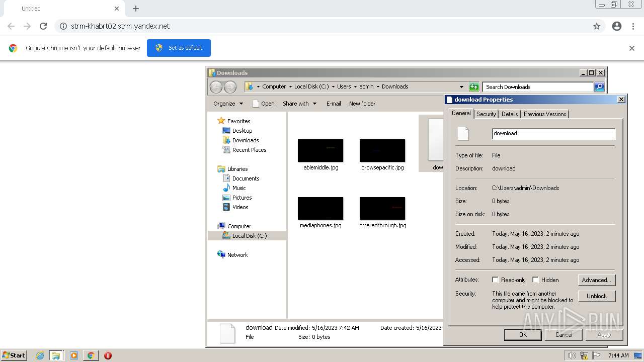
Task: Click the Chrome forward arrow
Action: click(27, 26)
